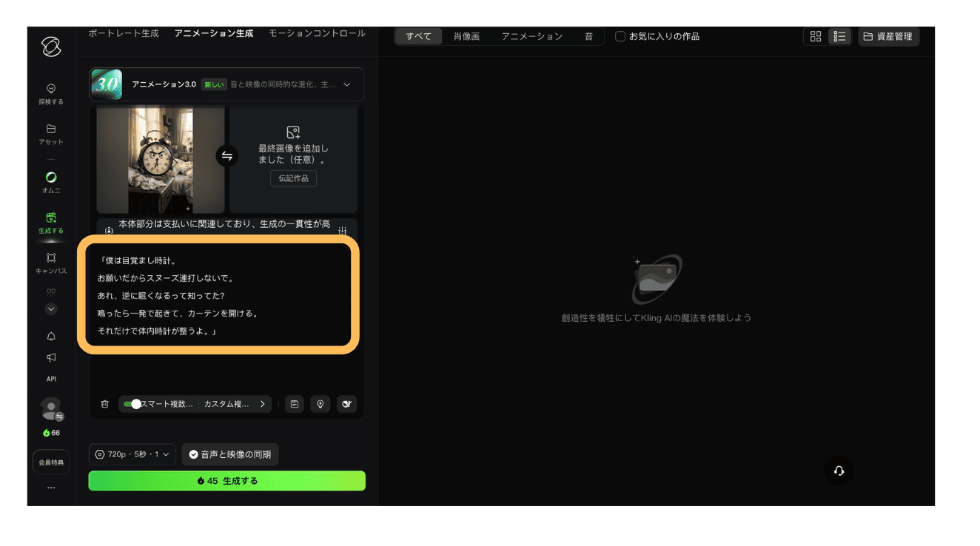Open the 資産管理 asset management button
980x546 pixels.
coord(888,36)
